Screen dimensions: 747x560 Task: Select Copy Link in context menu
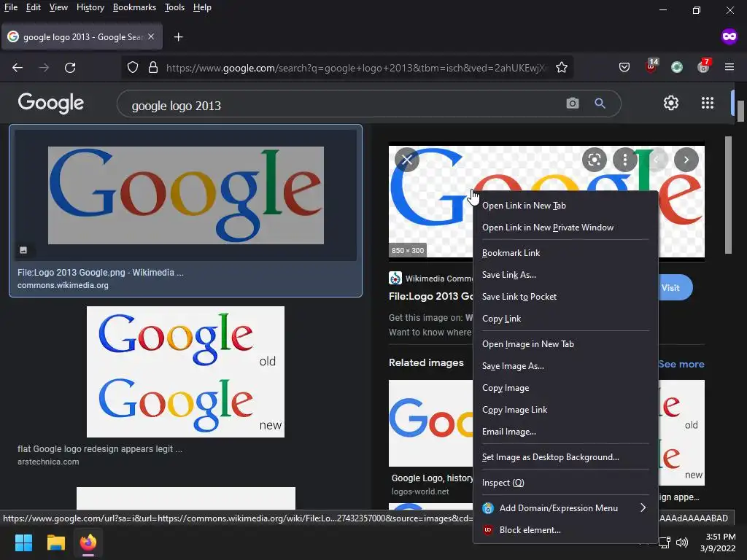click(565, 319)
